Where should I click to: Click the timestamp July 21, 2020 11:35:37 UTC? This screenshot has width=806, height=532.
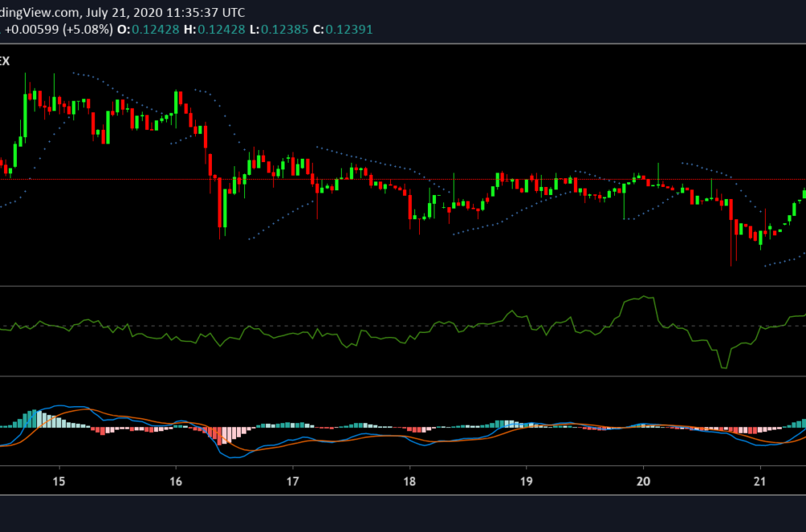[x=165, y=12]
